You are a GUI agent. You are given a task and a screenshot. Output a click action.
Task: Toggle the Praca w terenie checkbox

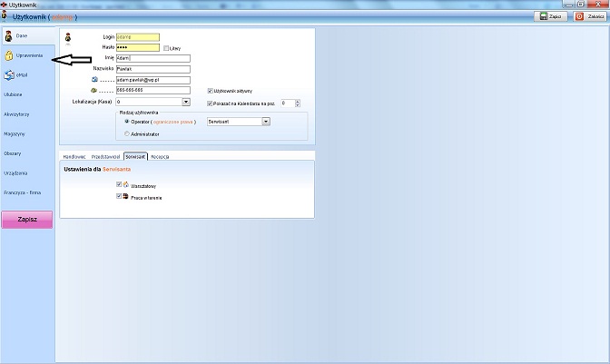coord(119,196)
